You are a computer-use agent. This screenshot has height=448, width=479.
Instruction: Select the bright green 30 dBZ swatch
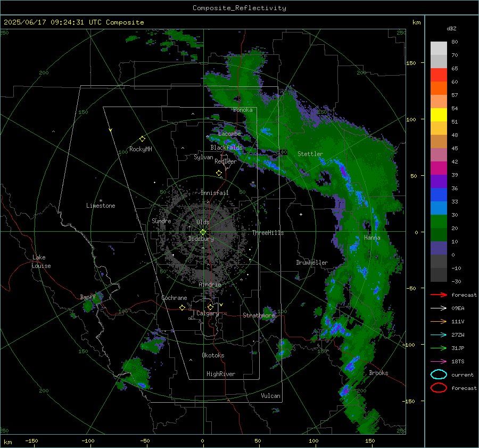tap(439, 221)
